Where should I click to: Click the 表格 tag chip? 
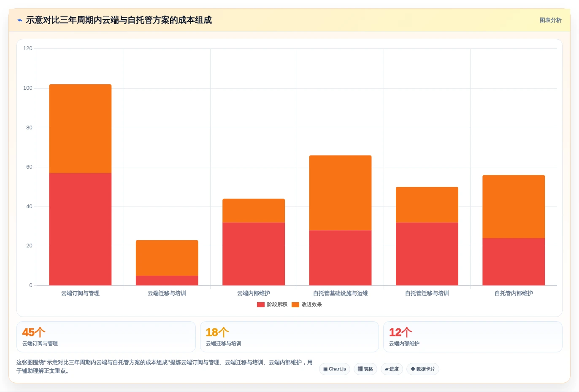pos(365,369)
